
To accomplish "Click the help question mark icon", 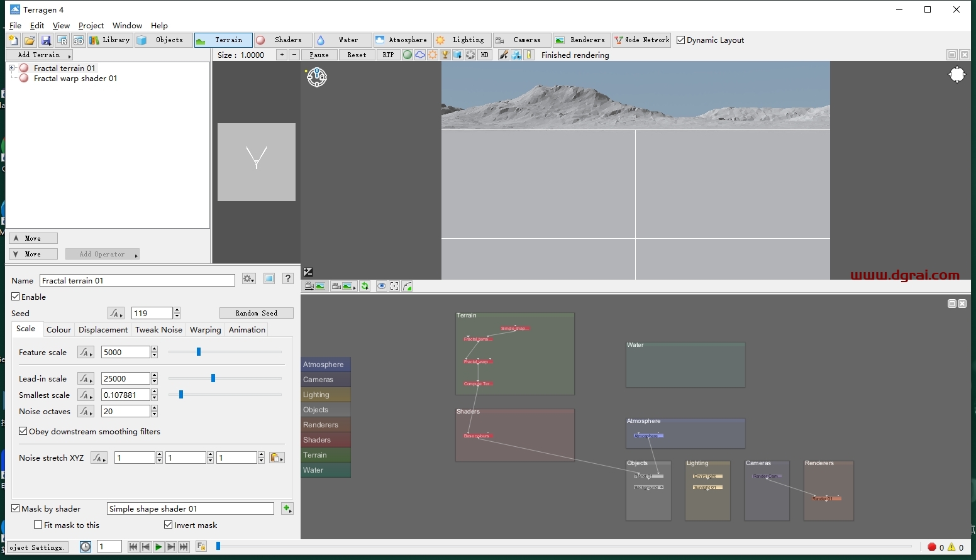I will 288,279.
